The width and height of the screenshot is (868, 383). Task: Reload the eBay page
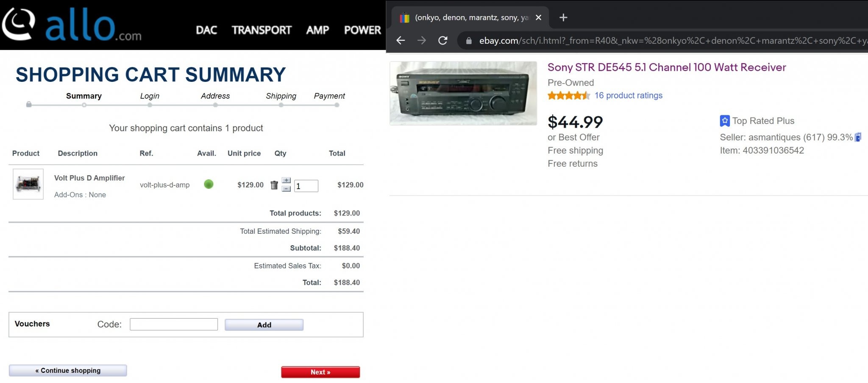click(x=442, y=40)
